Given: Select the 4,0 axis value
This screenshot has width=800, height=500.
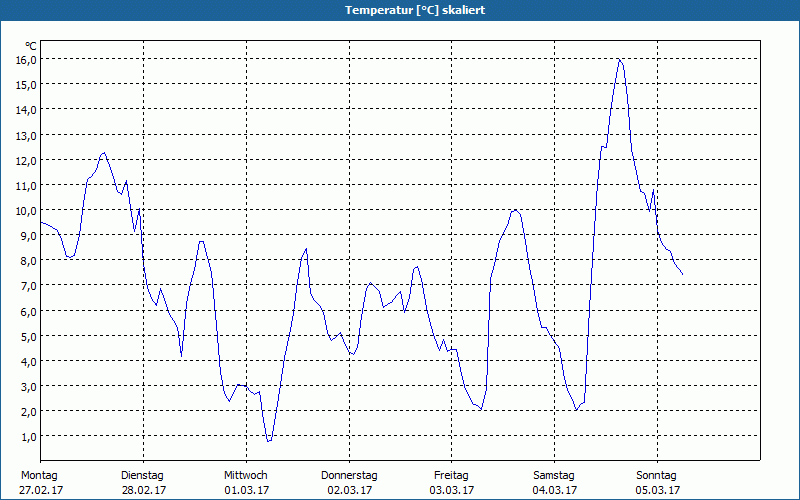Looking at the screenshot, I should click(29, 362).
